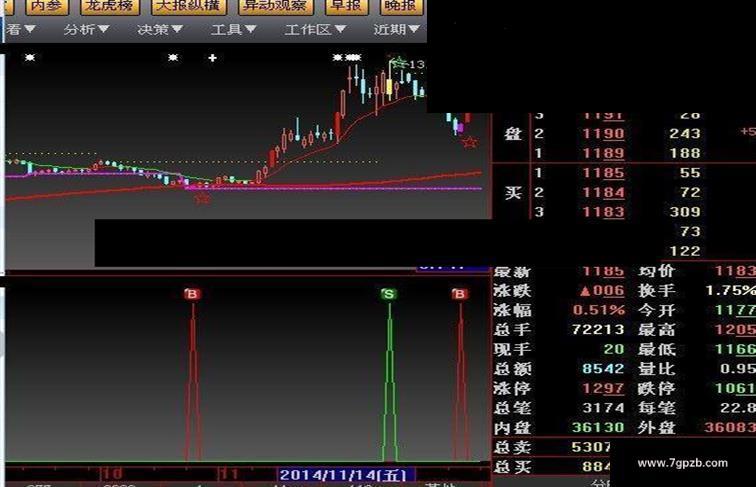The width and height of the screenshot is (756, 487).
Task: Click the 总买 value 884
Action: (596, 467)
